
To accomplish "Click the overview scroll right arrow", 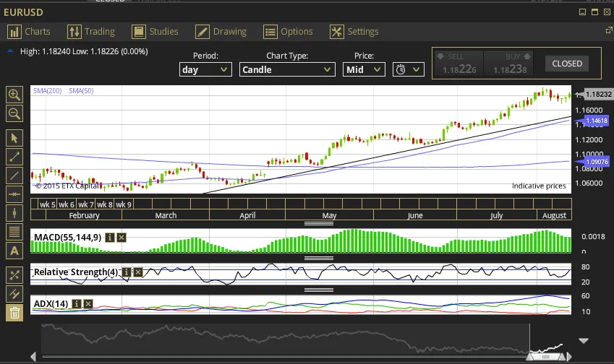I will (x=569, y=357).
